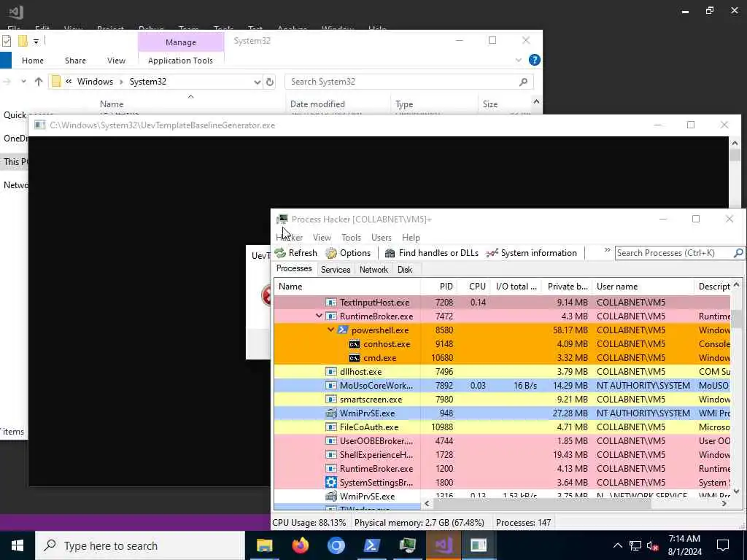Open the Help menu in Process Hacker

pos(411,237)
